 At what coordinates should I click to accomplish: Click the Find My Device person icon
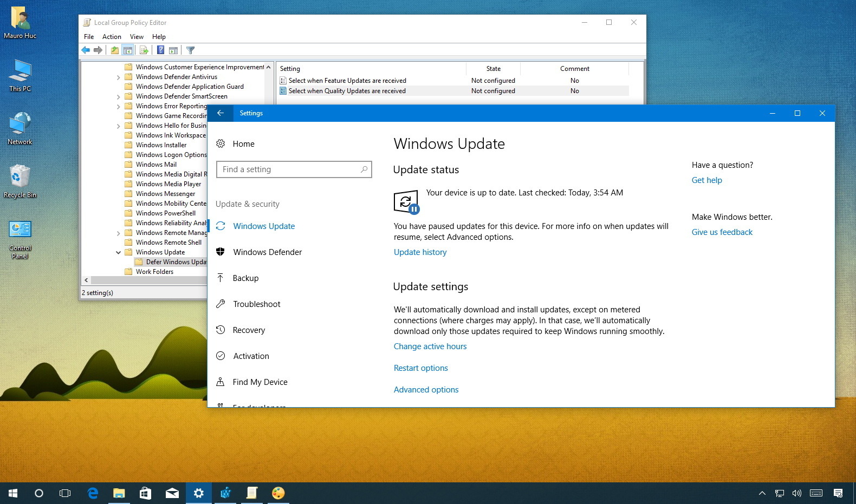tap(221, 382)
